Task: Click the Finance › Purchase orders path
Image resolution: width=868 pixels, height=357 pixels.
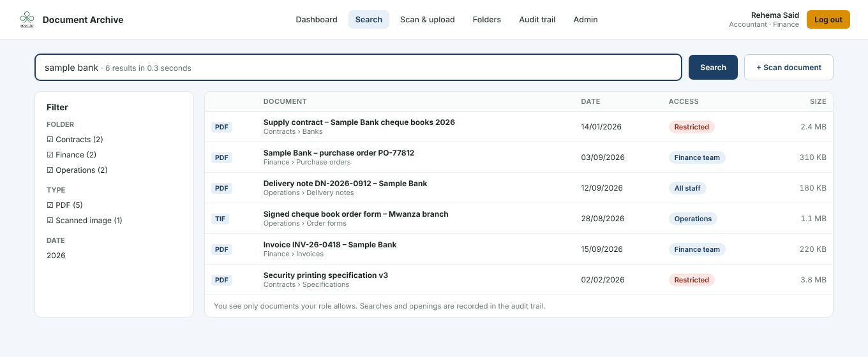Action: click(307, 162)
